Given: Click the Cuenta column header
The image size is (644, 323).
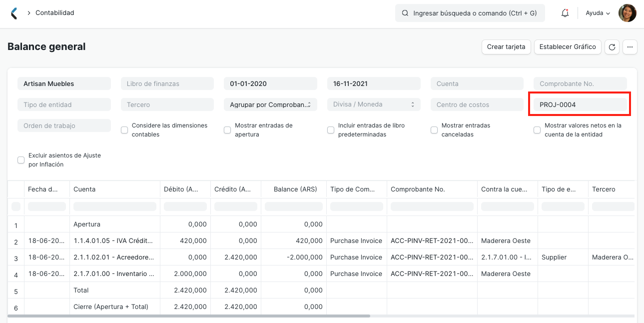Looking at the screenshot, I should click(114, 189).
